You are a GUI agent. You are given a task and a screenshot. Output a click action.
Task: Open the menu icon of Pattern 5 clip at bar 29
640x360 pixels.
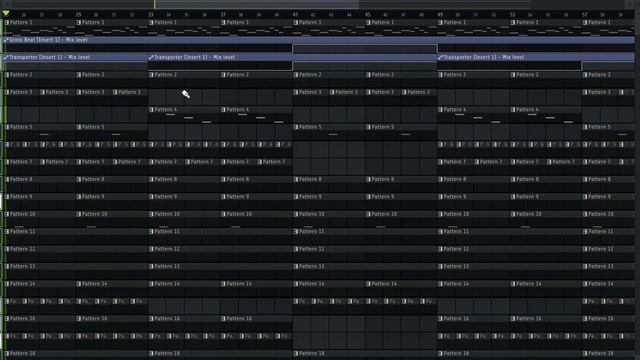tap(79, 127)
